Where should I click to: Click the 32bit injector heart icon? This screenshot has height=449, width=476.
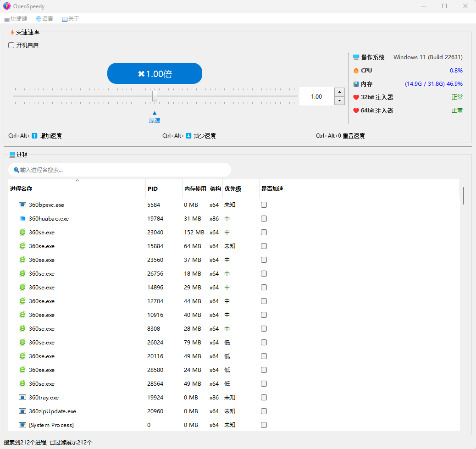356,97
